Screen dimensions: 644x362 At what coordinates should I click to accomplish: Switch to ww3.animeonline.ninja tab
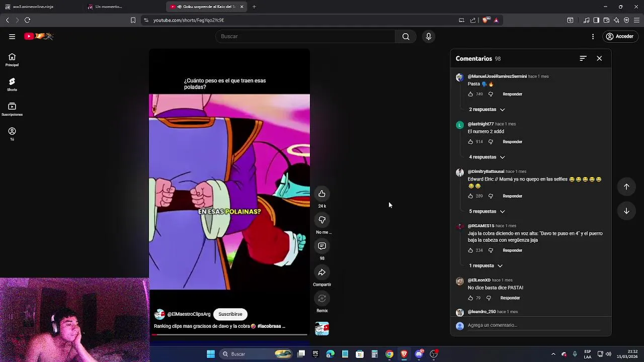[x=40, y=7]
